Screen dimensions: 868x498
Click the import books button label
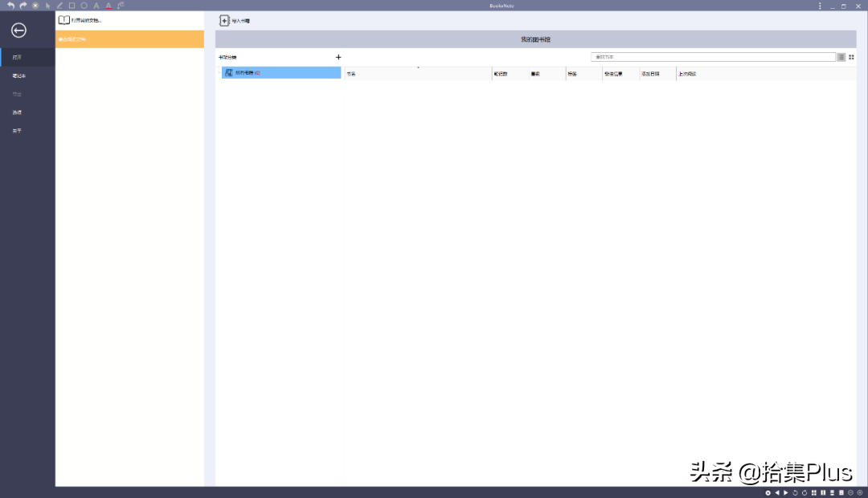point(240,21)
